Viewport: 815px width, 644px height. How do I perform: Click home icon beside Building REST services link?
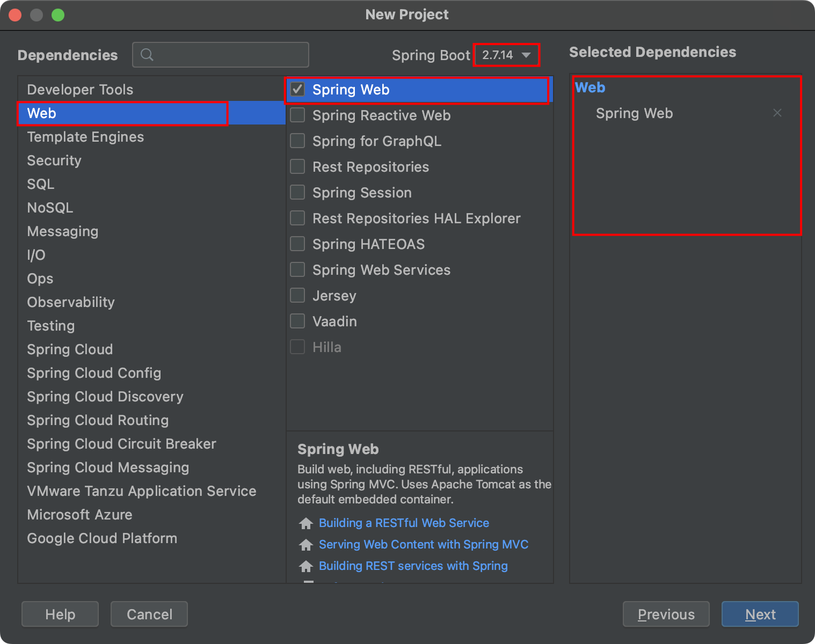click(306, 566)
